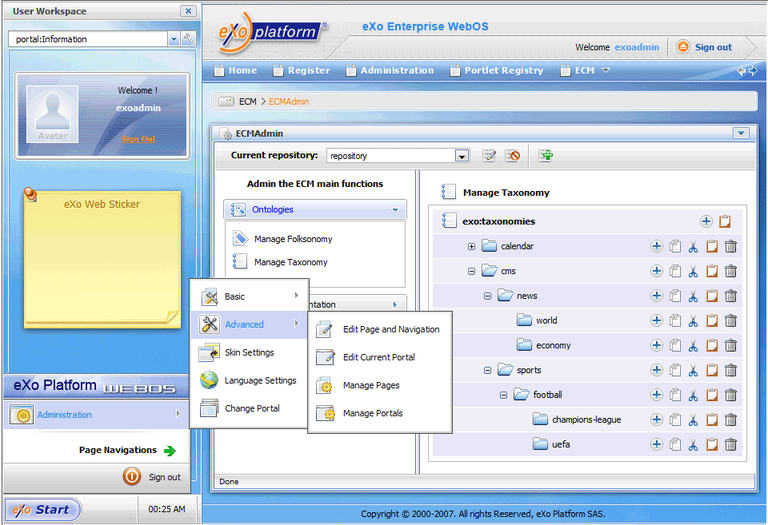Viewport: 768px width, 525px height.
Task: Copy the world taxonomy
Action: (x=675, y=321)
